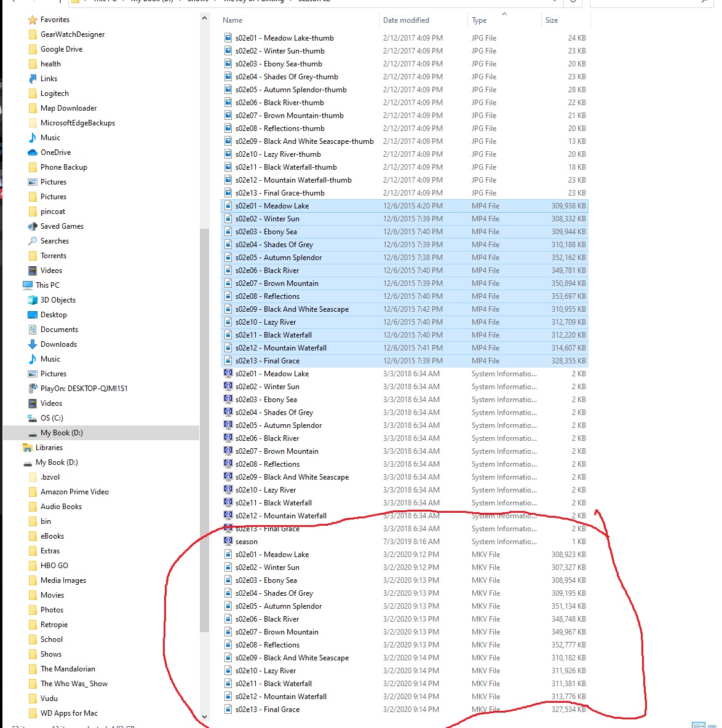Click the Pictures library icon under This PC
The height and width of the screenshot is (728, 722).
(x=32, y=374)
